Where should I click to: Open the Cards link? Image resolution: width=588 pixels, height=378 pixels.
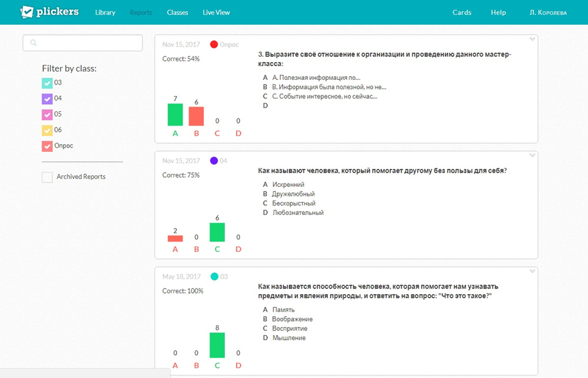[x=461, y=12]
